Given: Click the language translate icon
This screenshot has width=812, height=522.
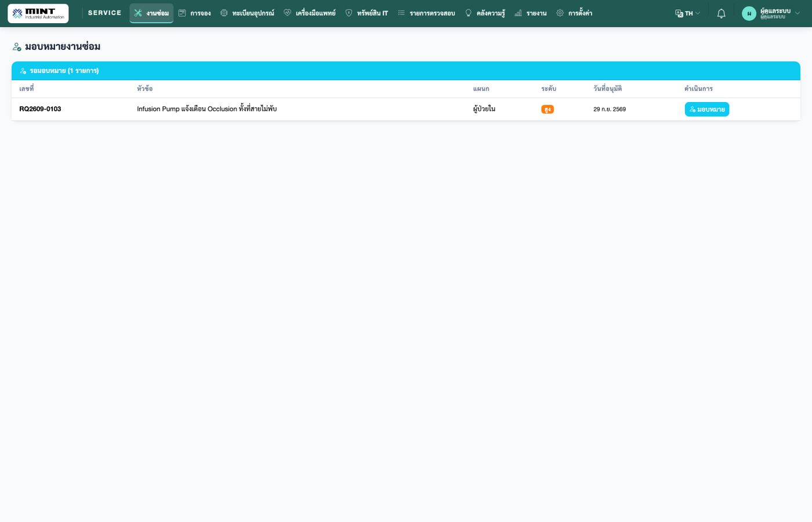Looking at the screenshot, I should click(x=679, y=13).
